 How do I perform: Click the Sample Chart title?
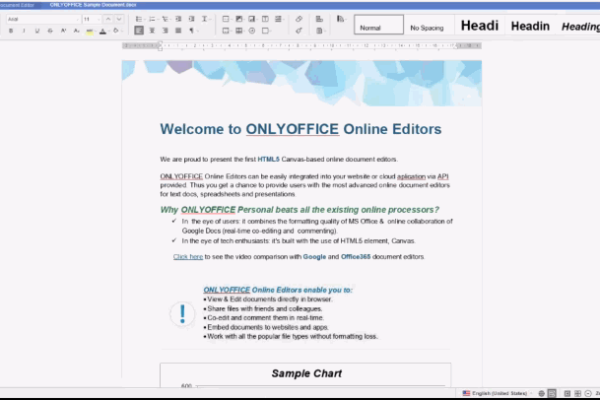click(307, 373)
